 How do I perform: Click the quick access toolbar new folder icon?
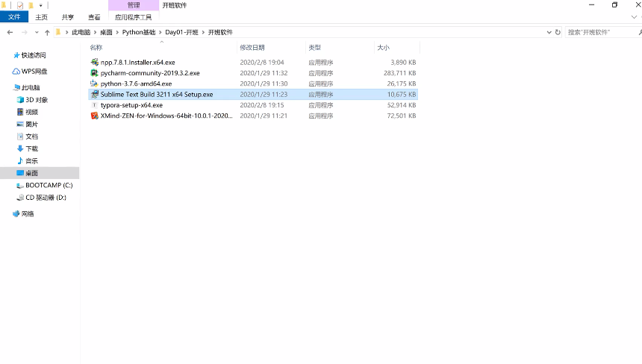[x=31, y=5]
